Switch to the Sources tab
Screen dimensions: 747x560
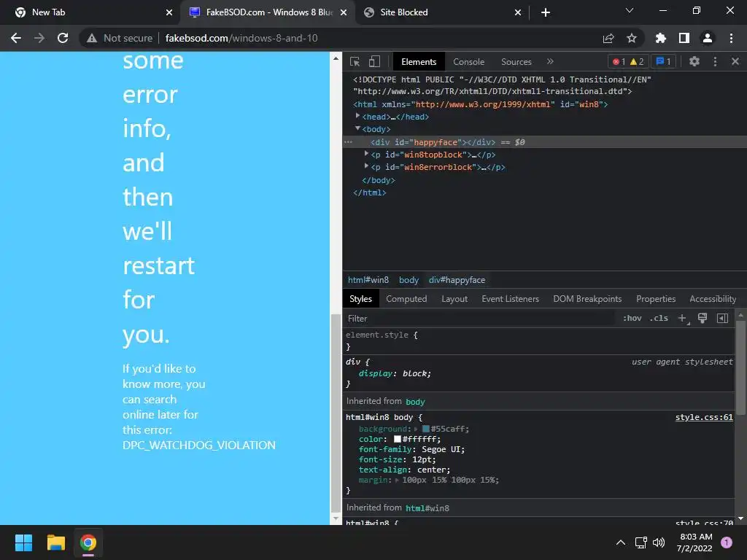(516, 62)
